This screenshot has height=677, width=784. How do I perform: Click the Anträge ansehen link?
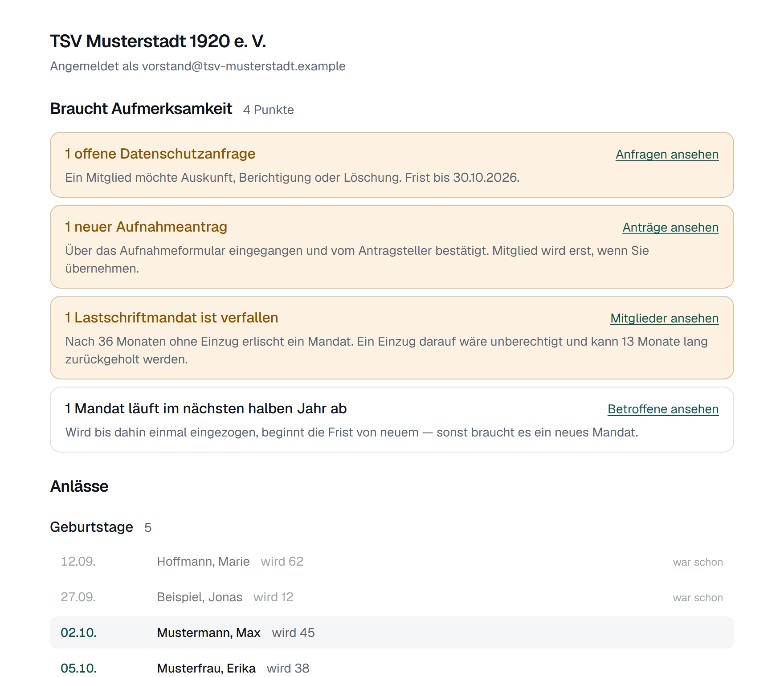pos(670,227)
